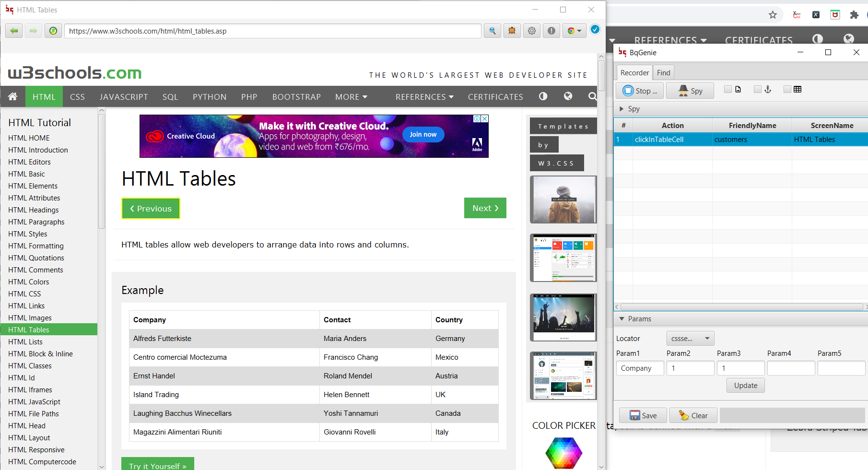This screenshot has height=470, width=868.
Task: Open the Chrome extensions puzzle icon
Action: [x=854, y=15]
